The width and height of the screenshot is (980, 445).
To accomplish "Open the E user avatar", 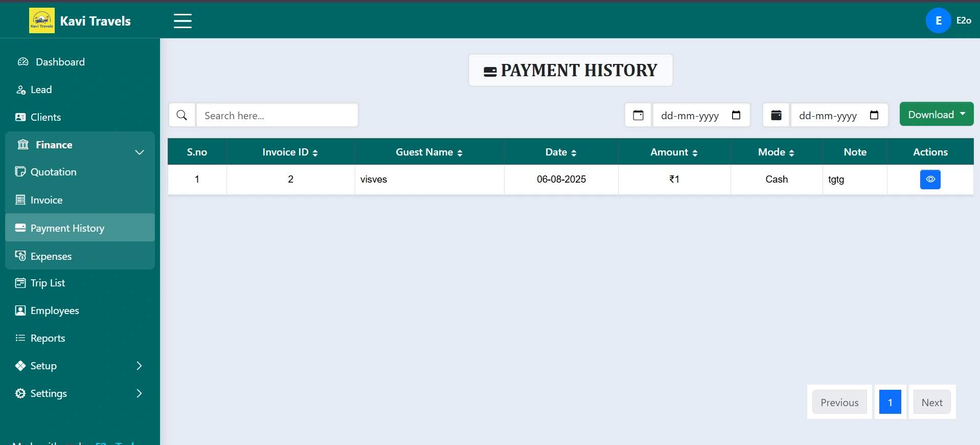I will [x=938, y=20].
